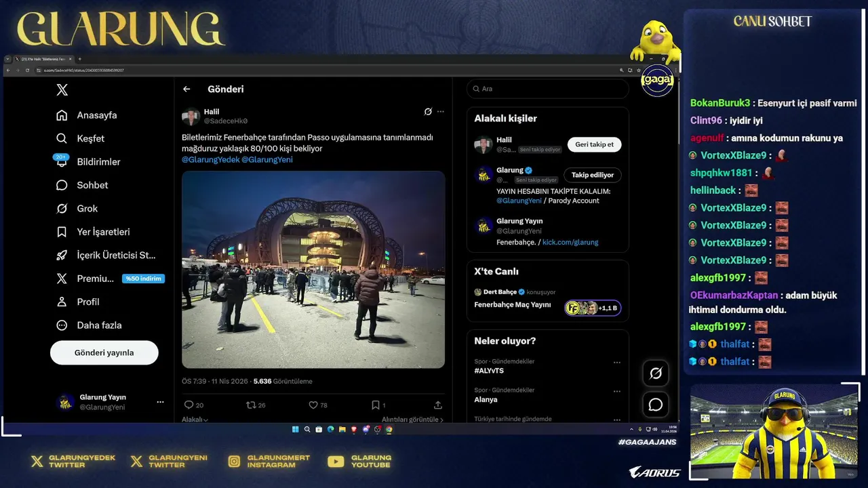Open a new browser tab
The image size is (868, 488).
tap(79, 59)
